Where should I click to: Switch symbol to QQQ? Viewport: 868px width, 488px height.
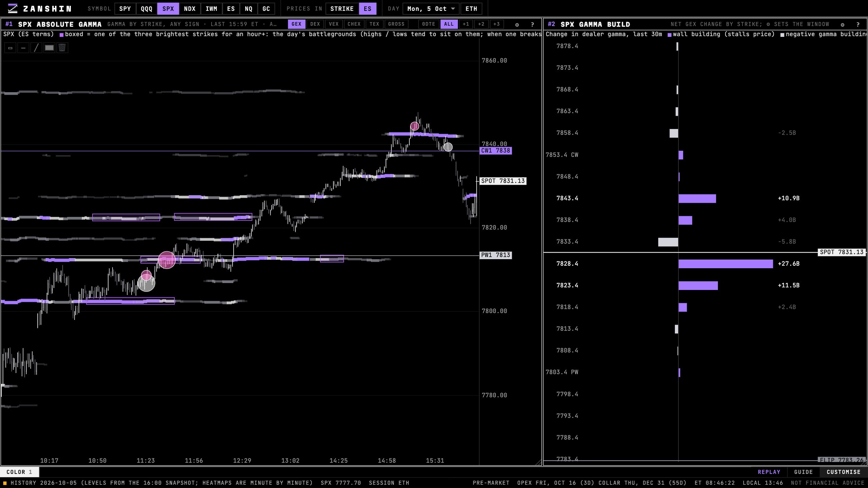click(146, 9)
